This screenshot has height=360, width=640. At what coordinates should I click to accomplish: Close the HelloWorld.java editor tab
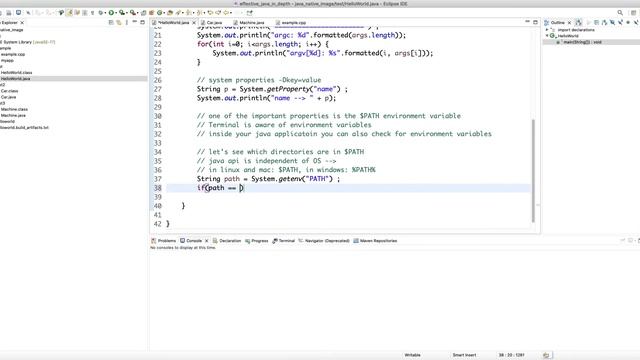click(194, 23)
